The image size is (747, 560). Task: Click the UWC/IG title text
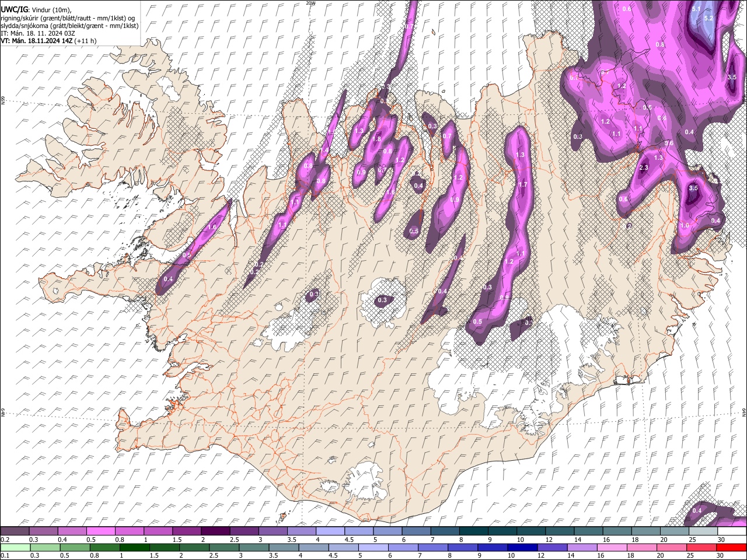click(x=14, y=10)
